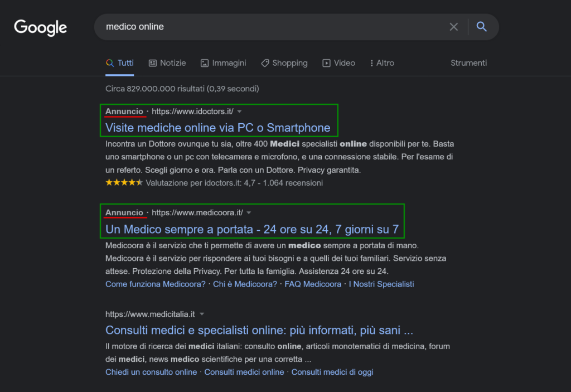Screen dimensions: 571x392
Task: Open the Altro more menu
Action: click(x=382, y=63)
